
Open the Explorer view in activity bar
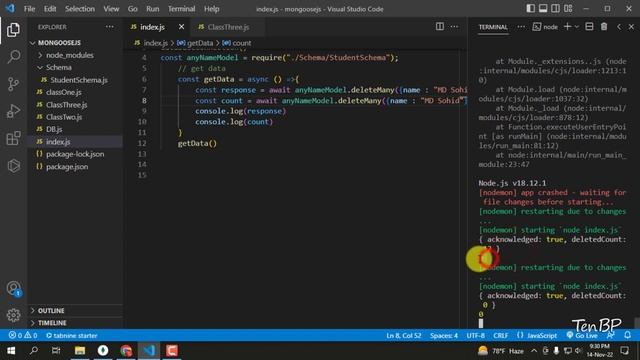(13, 30)
